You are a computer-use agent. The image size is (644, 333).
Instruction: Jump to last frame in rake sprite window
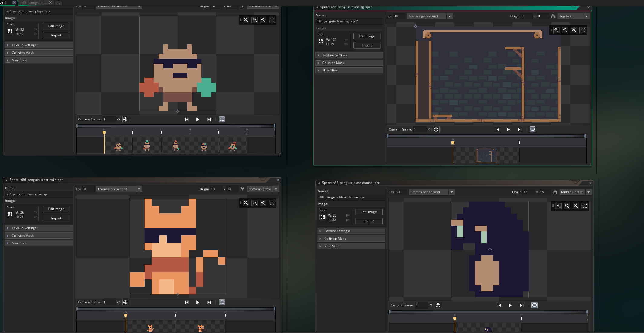[209, 302]
